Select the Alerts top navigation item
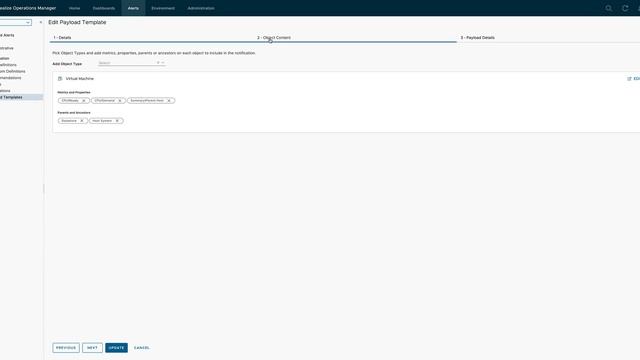 coord(133,8)
